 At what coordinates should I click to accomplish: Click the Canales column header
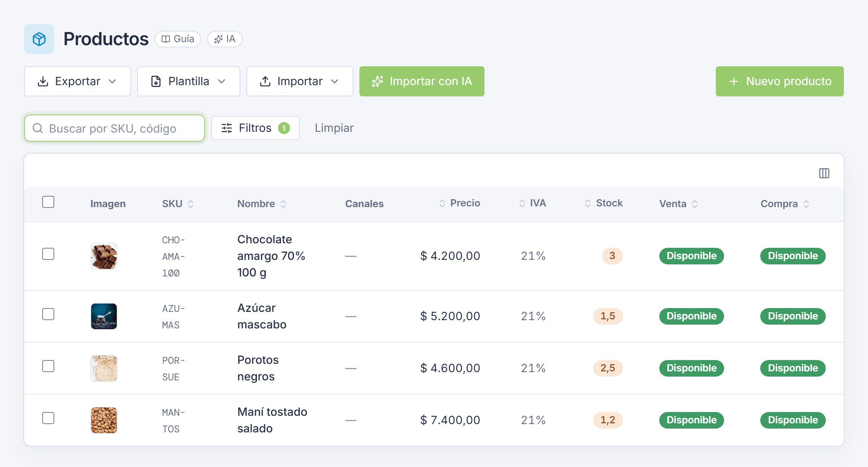pyautogui.click(x=364, y=204)
